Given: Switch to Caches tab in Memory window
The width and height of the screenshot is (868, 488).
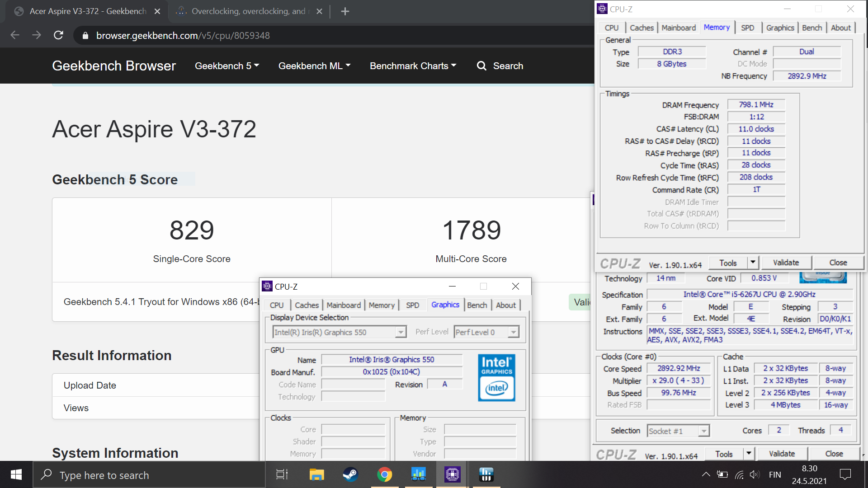Looking at the screenshot, I should (642, 28).
